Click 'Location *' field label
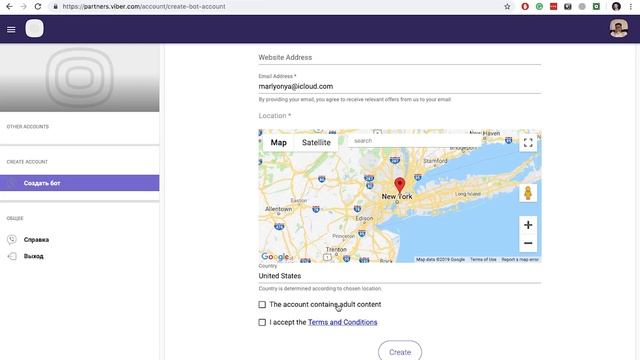The width and height of the screenshot is (640, 360). (x=275, y=116)
